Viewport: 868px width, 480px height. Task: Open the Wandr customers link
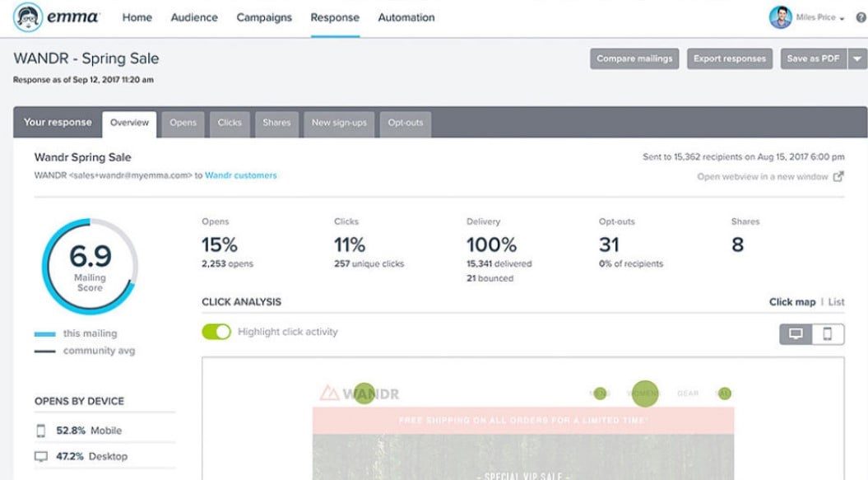click(241, 175)
